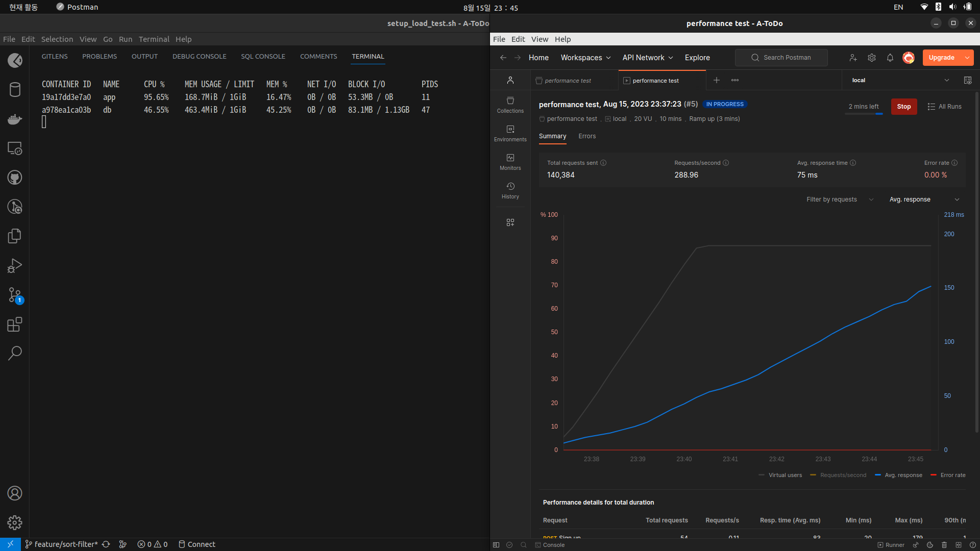
Task: Add new Postman tab with plus icon
Action: pos(717,80)
